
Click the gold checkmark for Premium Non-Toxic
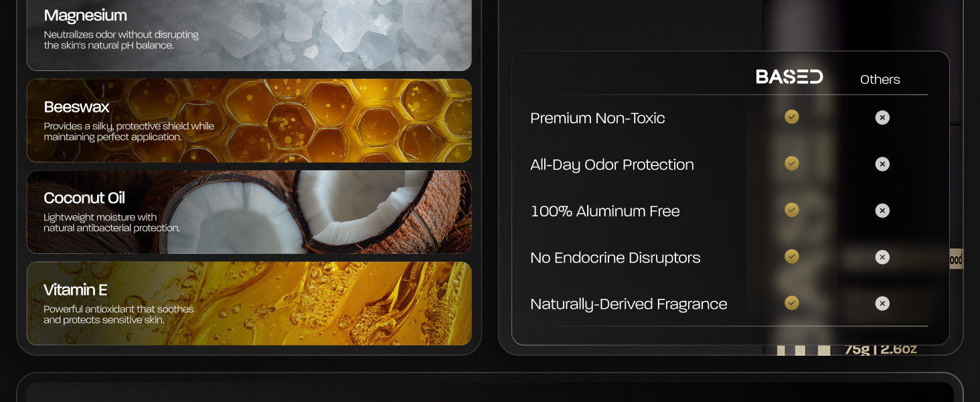(x=792, y=117)
